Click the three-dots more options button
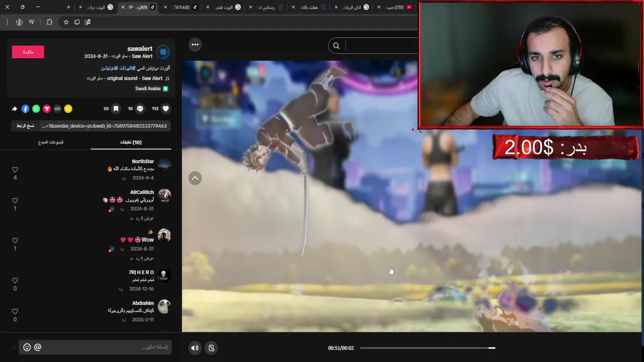Image resolution: width=644 pixels, height=362 pixels. [x=195, y=45]
